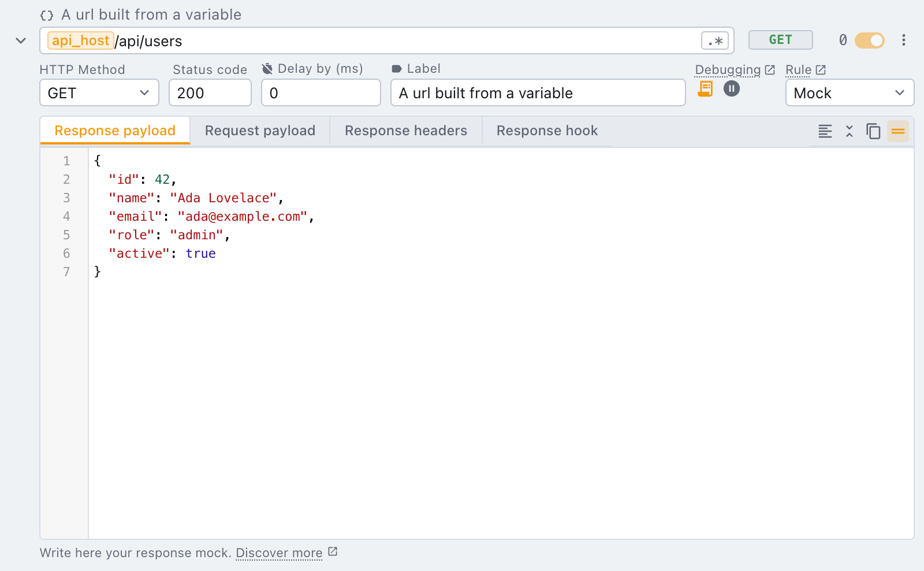
Task: Click the tag icon beside Label
Action: [x=397, y=69]
